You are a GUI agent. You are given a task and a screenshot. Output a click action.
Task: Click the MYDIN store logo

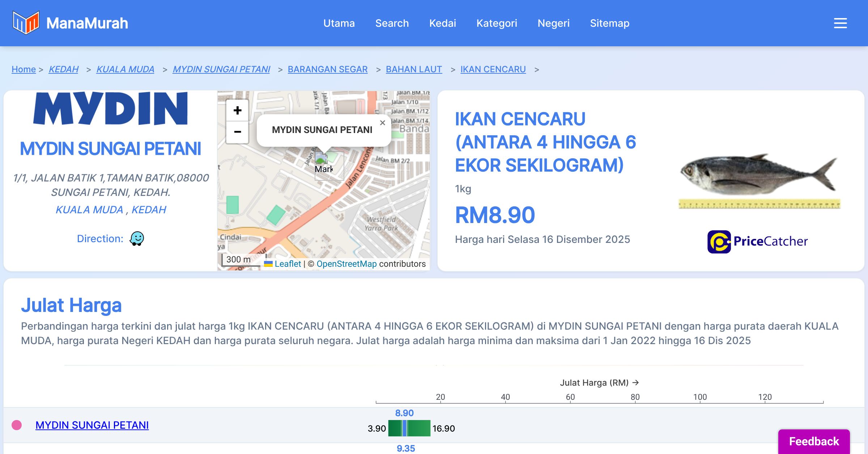110,108
